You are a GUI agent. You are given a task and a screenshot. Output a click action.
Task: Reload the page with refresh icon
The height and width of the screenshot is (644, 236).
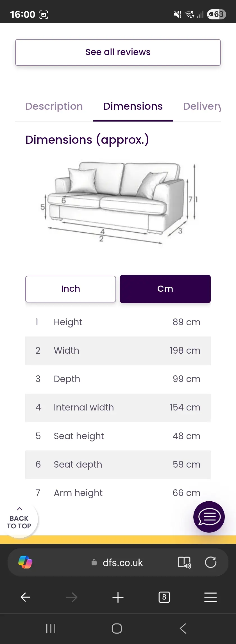(210, 562)
